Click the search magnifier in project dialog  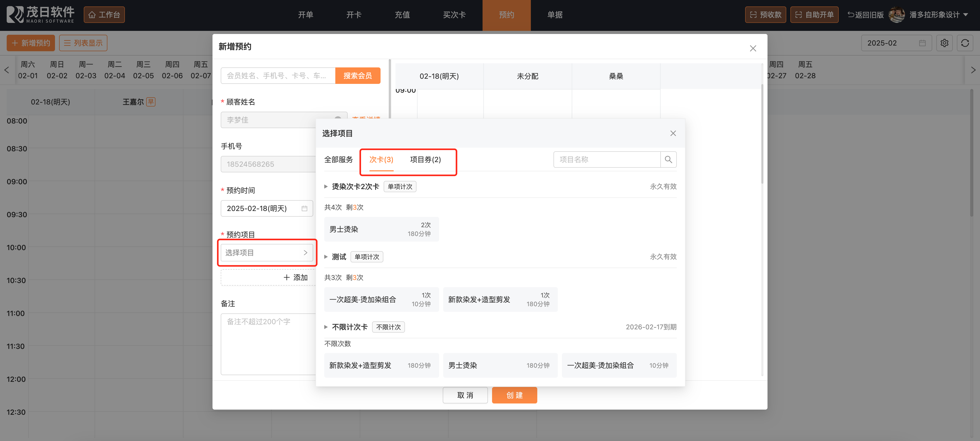pos(668,160)
